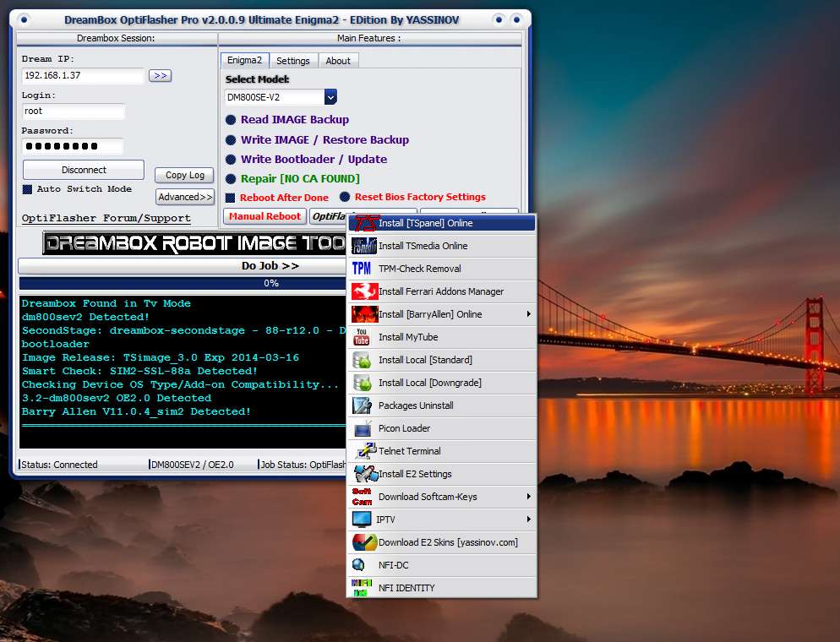840x642 pixels.
Task: Click the round button left of the window title
Action: tap(25, 19)
